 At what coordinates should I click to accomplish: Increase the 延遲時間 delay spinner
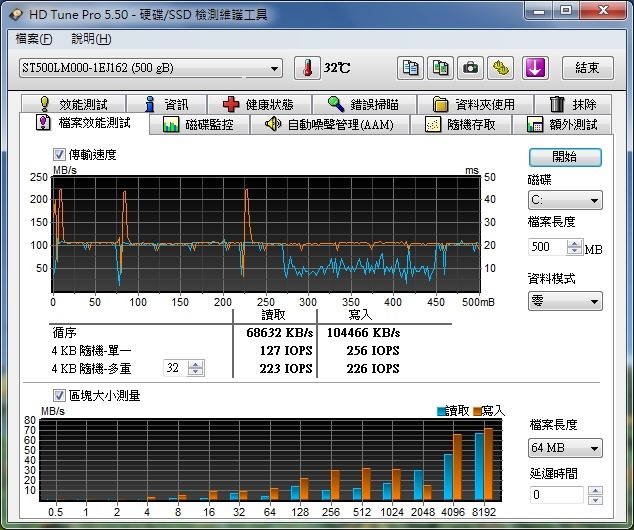[595, 491]
